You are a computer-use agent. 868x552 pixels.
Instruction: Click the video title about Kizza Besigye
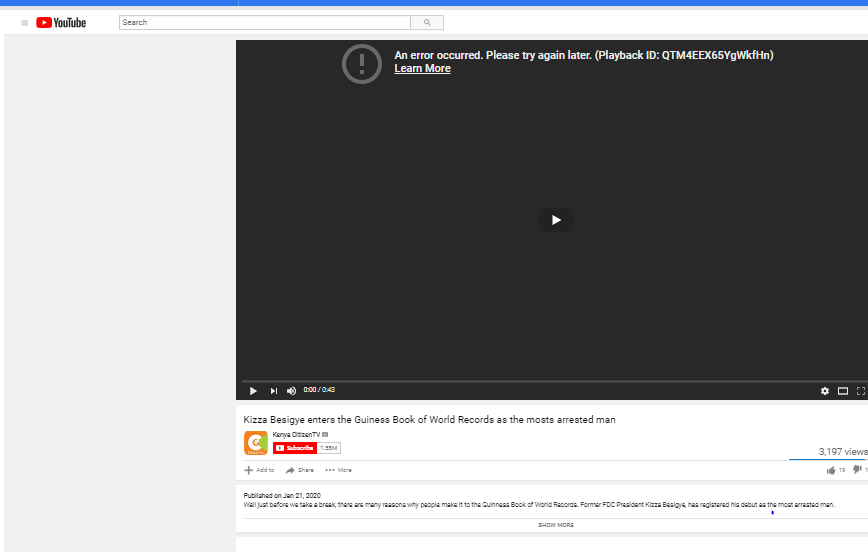click(x=430, y=420)
